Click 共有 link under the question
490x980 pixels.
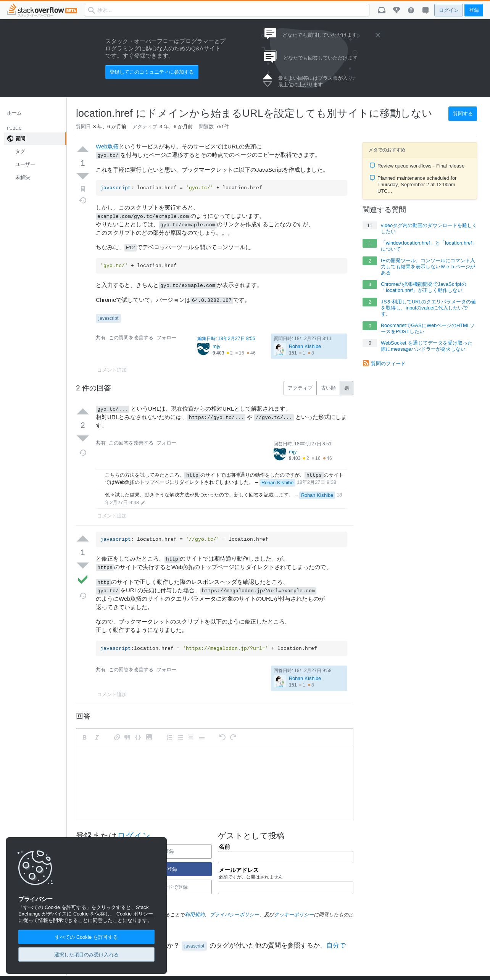point(101,338)
